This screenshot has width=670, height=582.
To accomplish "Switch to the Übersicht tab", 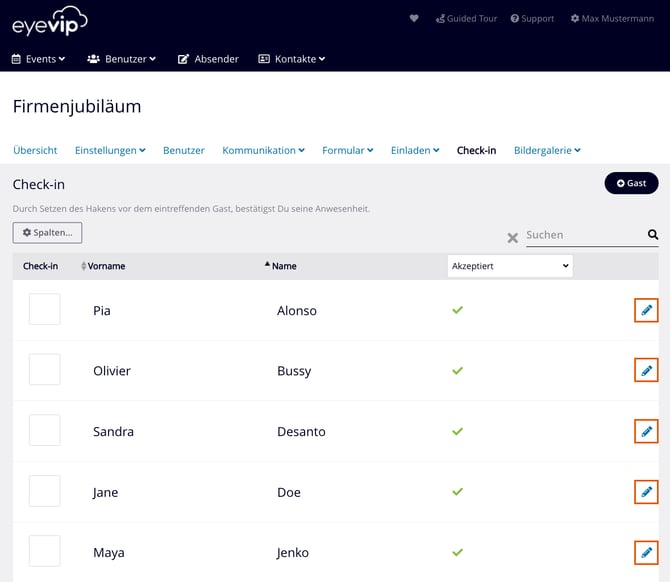I will point(35,150).
